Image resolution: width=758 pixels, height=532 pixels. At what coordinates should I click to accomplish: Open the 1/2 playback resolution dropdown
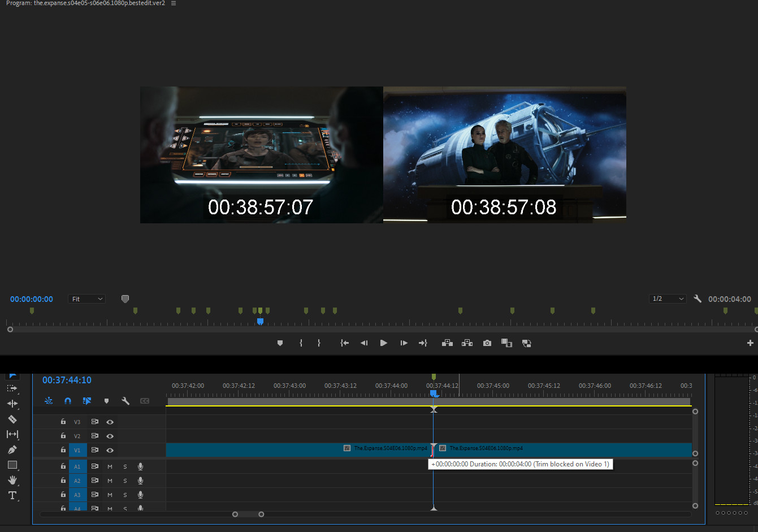tap(668, 299)
